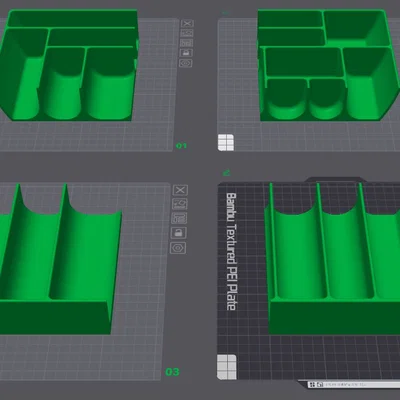Open plate 01 settings hexagon icon
400x400 pixels.
186,63
